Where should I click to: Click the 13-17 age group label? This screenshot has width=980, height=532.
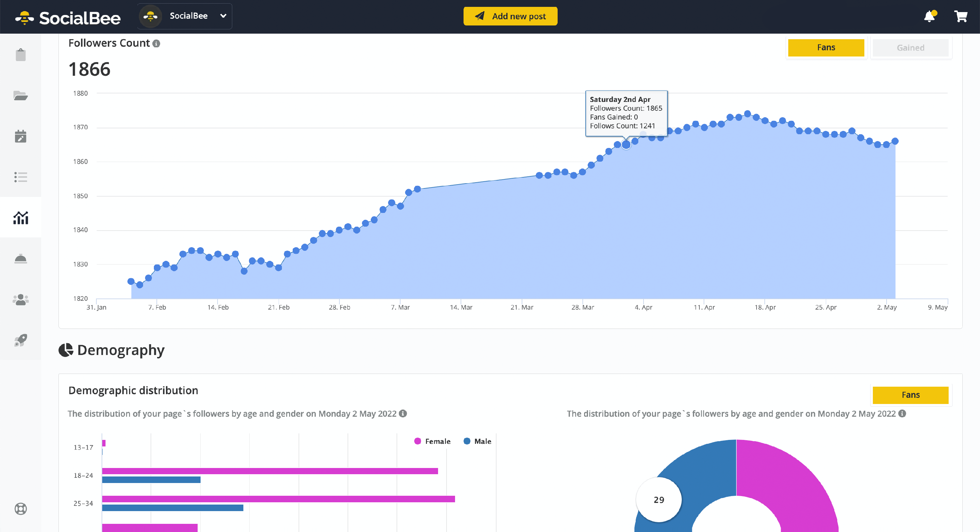(83, 448)
